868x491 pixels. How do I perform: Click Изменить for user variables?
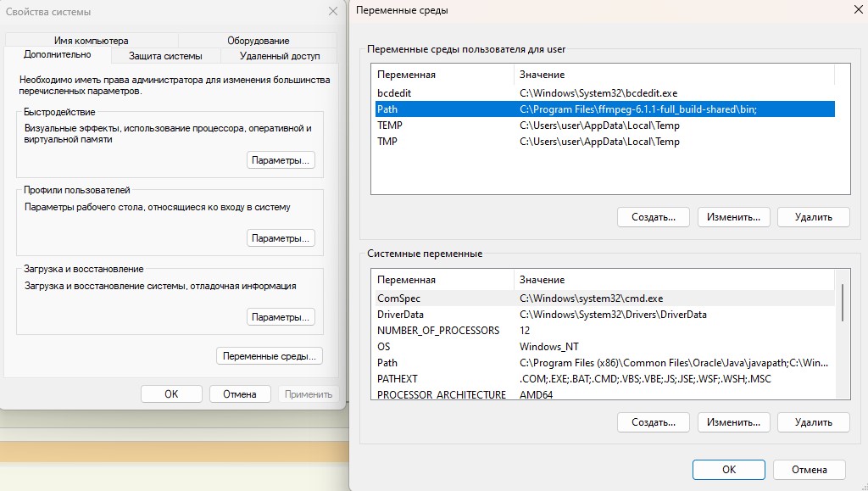click(733, 217)
